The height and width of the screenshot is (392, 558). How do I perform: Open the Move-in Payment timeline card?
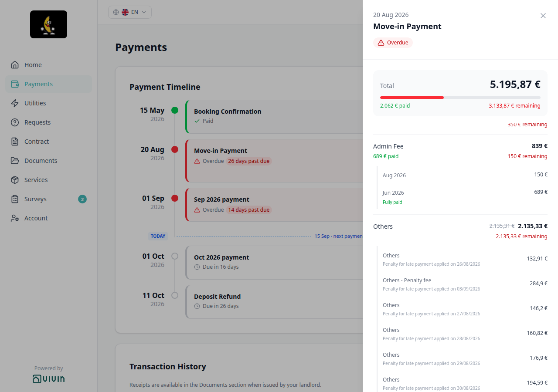tap(274, 161)
